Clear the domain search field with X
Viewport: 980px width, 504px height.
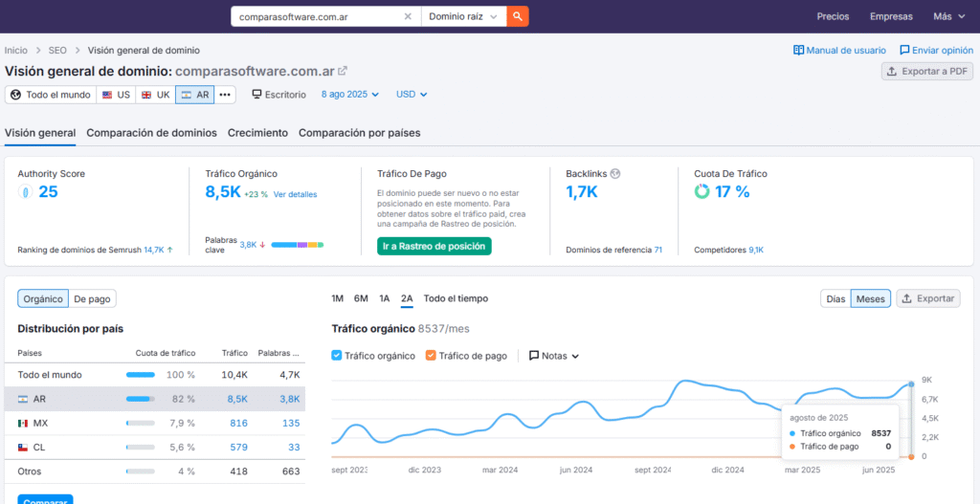408,17
